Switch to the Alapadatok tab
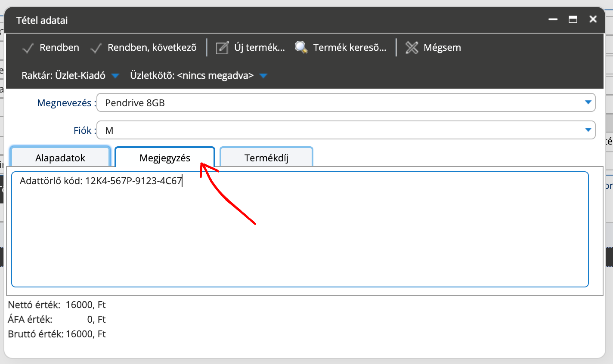The height and width of the screenshot is (364, 613). (x=60, y=158)
